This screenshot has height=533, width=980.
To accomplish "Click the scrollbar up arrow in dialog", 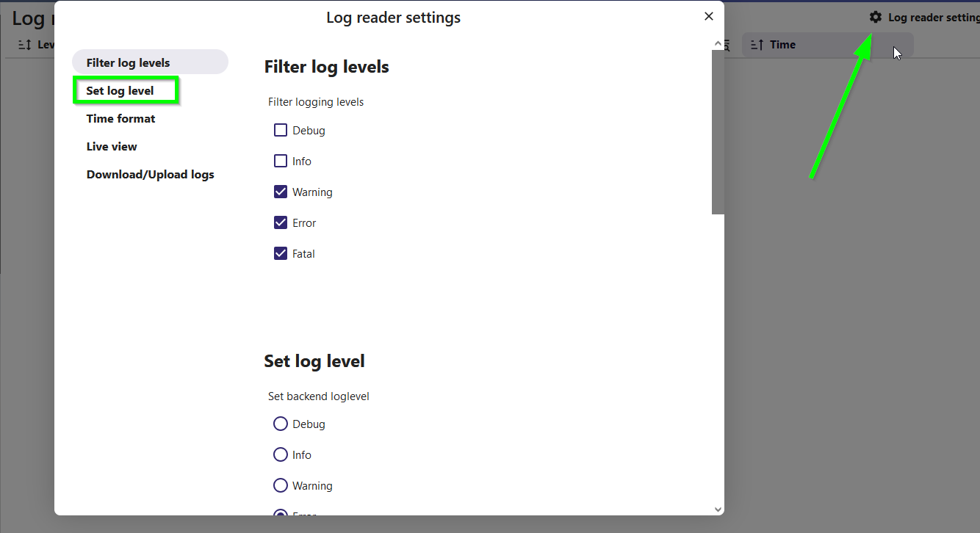I will [x=718, y=44].
